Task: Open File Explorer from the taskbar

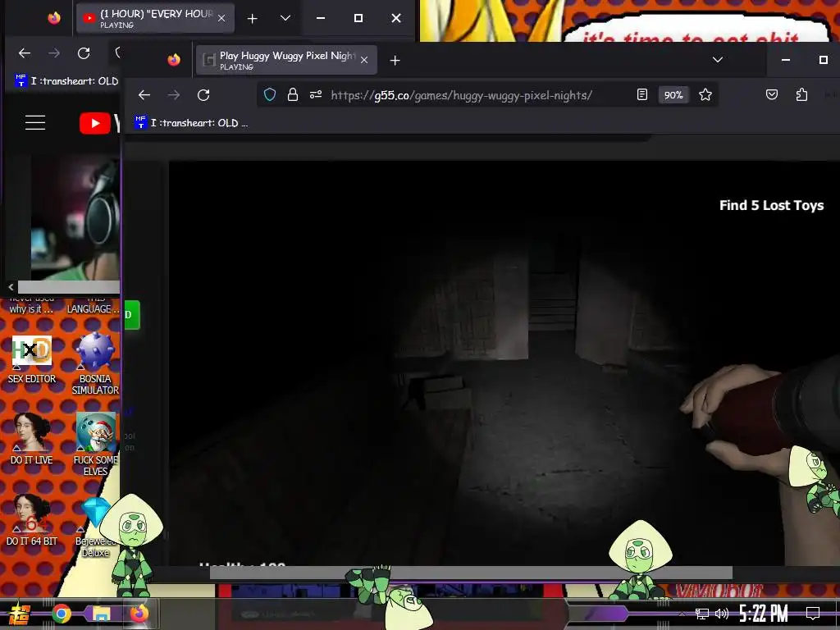Action: 100,614
